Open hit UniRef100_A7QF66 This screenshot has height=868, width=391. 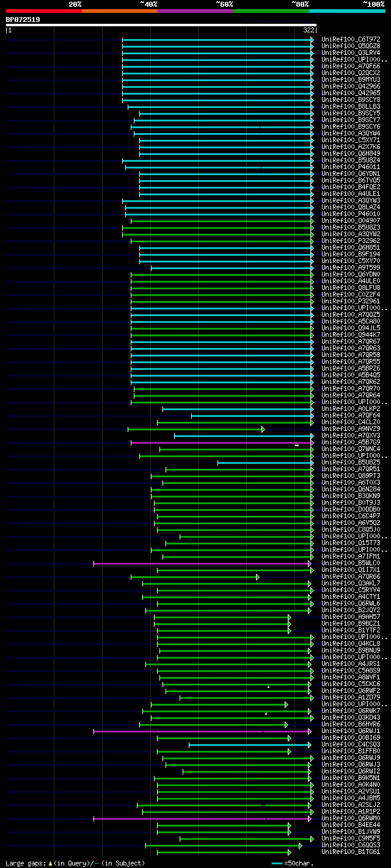pyautogui.click(x=351, y=66)
